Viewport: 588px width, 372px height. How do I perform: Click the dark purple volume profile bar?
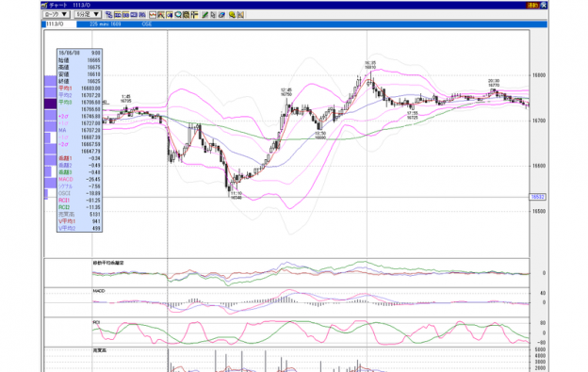[50, 104]
